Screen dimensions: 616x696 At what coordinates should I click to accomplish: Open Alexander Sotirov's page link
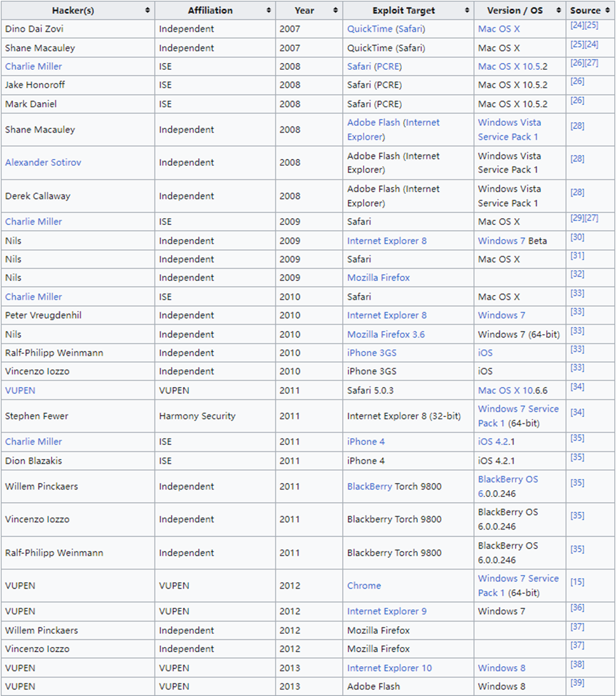(43, 163)
